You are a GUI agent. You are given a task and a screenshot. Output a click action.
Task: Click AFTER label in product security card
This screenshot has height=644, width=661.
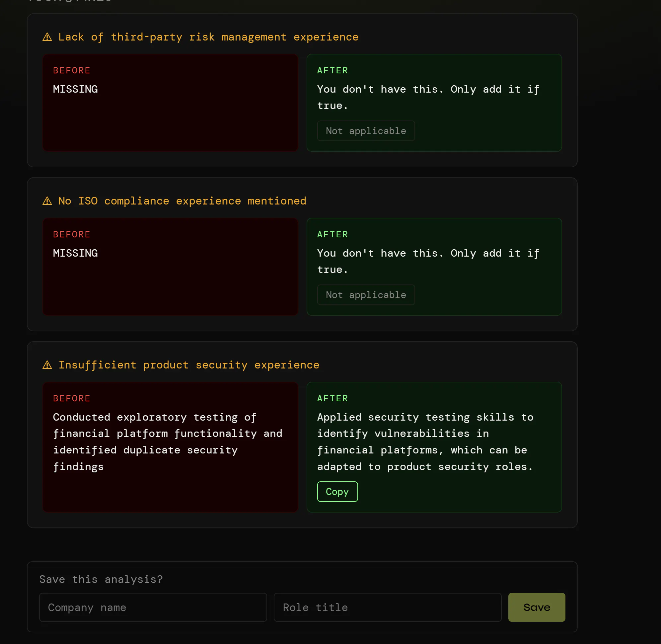pos(332,398)
